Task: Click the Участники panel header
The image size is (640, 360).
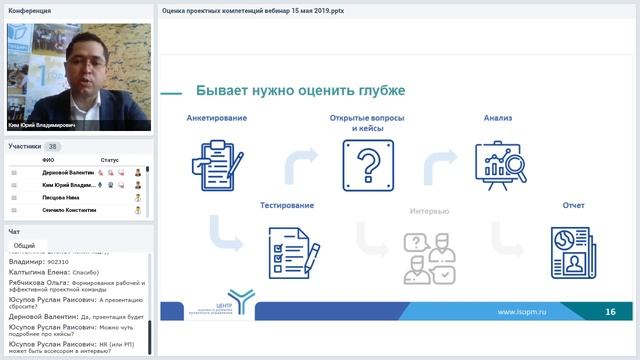Action: (24, 146)
